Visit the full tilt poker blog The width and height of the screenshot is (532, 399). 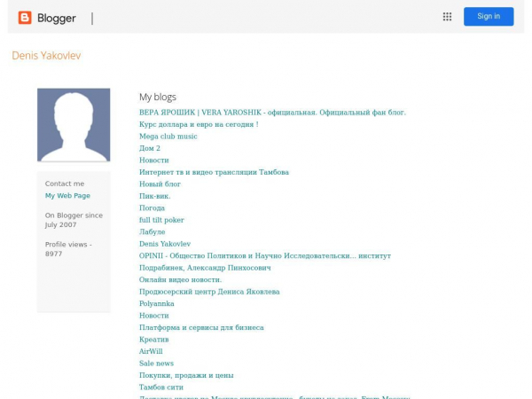coord(161,220)
